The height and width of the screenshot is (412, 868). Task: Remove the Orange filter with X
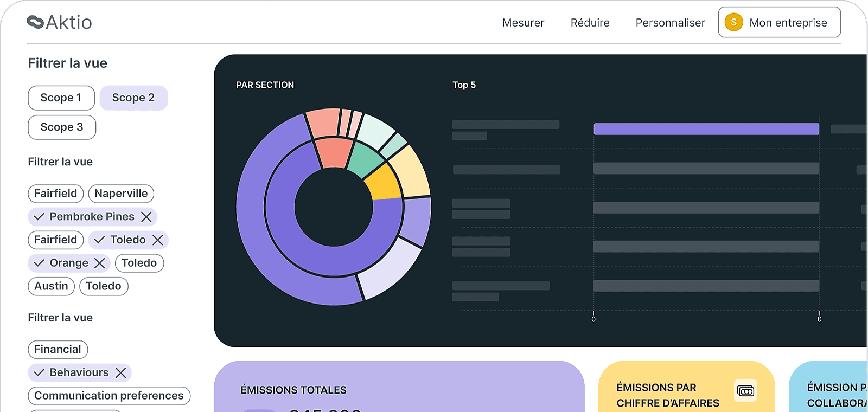(x=100, y=263)
